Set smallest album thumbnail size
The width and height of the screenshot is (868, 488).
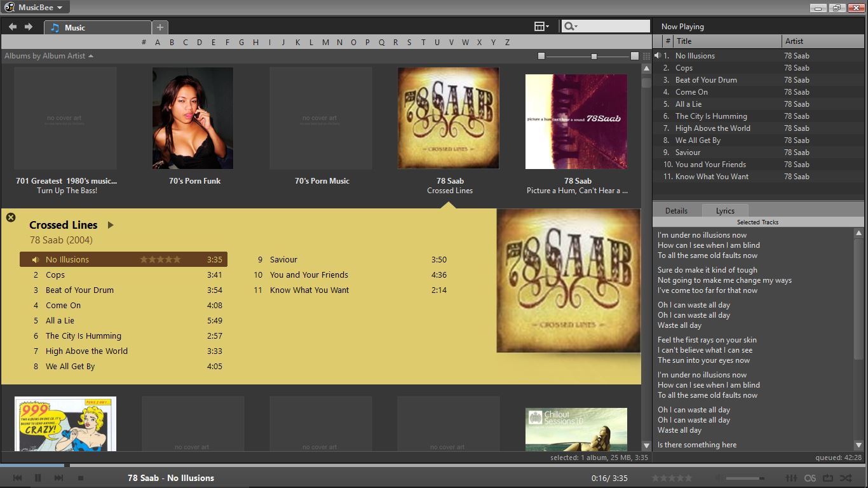click(x=541, y=56)
